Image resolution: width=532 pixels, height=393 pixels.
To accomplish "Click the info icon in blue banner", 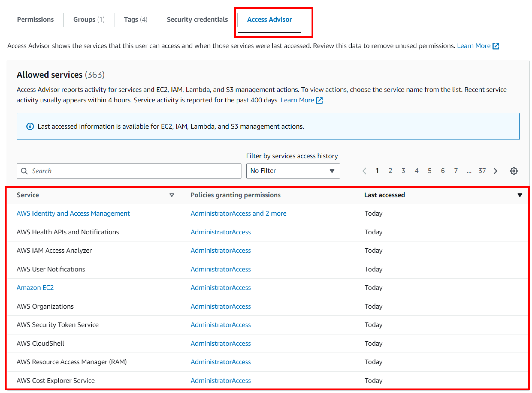I will coord(30,126).
